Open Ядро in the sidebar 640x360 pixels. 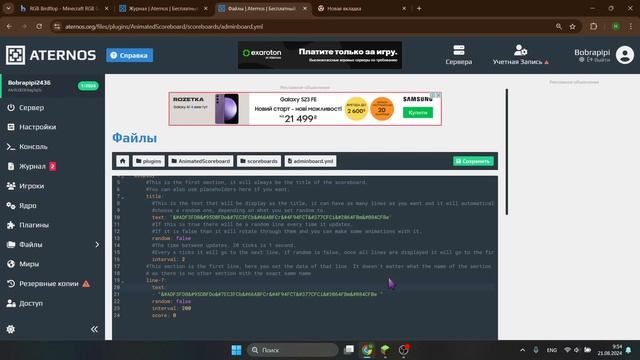[x=22, y=205]
